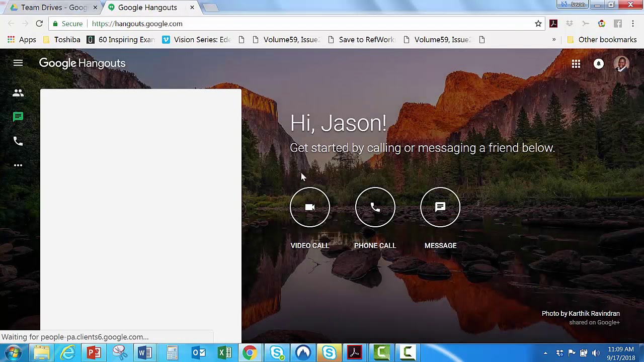Click the Google Hangouts logo
The height and width of the screenshot is (362, 644).
coord(83,63)
